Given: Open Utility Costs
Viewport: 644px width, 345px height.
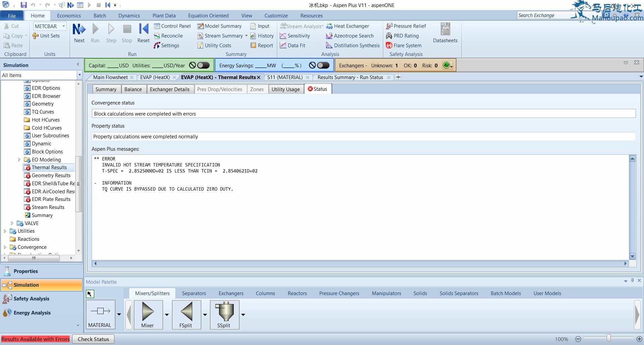Looking at the screenshot, I should 214,46.
